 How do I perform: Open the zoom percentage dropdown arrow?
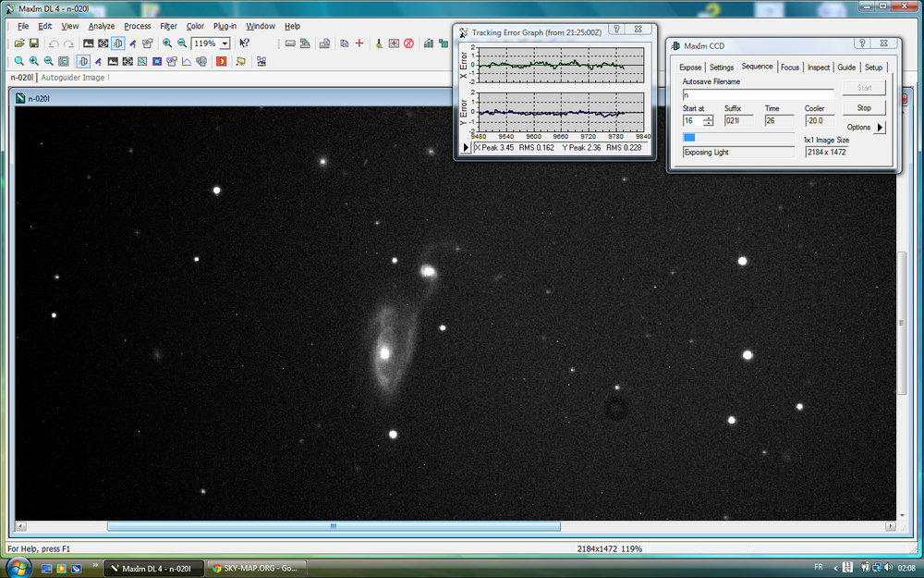[x=225, y=43]
